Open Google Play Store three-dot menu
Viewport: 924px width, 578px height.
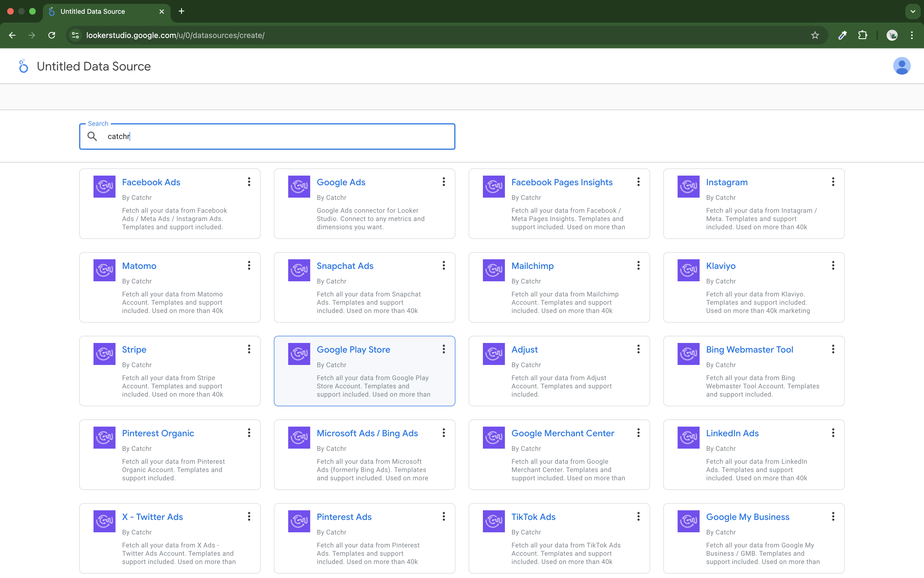[444, 349]
